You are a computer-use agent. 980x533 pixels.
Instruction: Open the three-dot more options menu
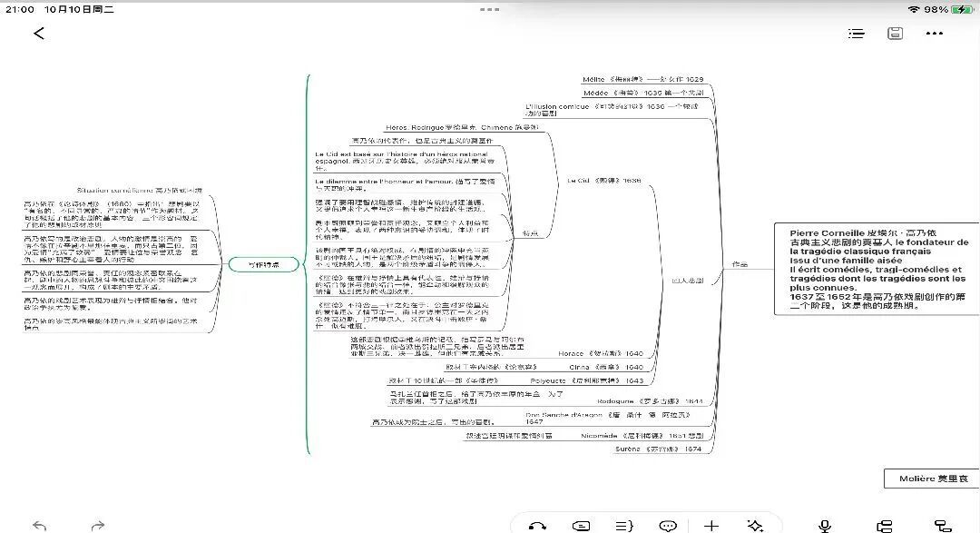(935, 34)
